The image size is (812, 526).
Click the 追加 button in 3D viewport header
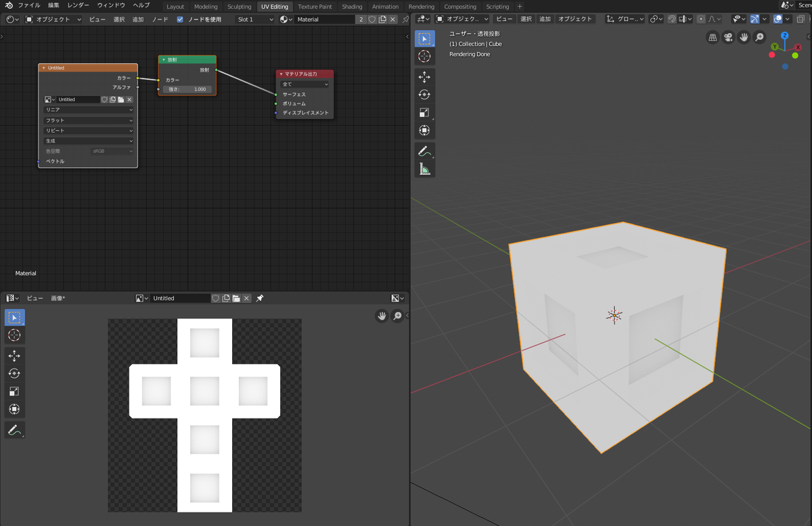[545, 19]
